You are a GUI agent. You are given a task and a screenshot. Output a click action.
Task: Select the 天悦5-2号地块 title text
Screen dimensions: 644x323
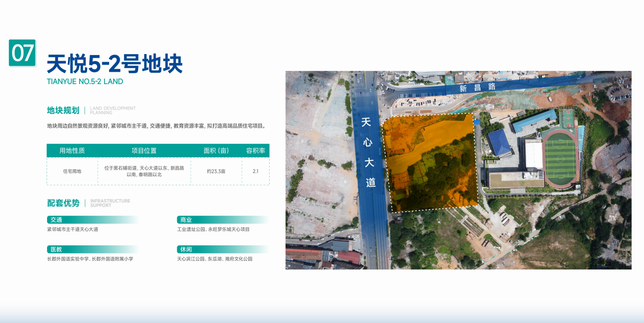point(115,65)
